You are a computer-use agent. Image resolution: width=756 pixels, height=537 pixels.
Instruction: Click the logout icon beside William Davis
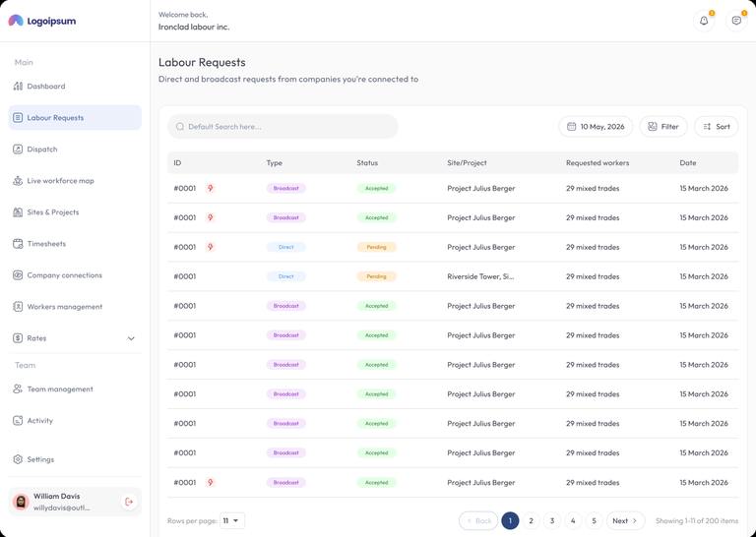129,502
